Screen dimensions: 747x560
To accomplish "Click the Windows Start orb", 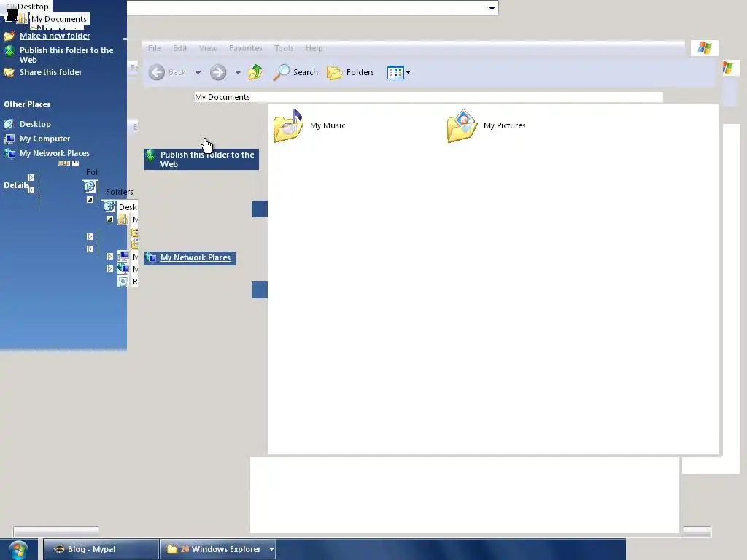I will (x=18, y=550).
